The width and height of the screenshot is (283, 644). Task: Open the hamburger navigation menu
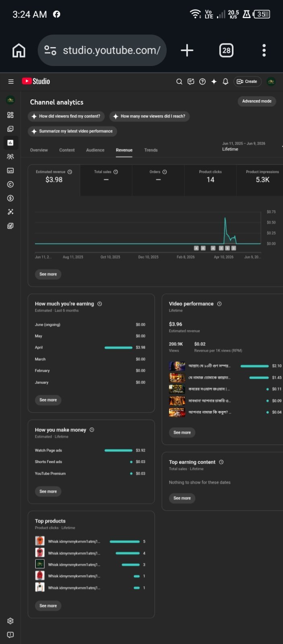tap(11, 81)
